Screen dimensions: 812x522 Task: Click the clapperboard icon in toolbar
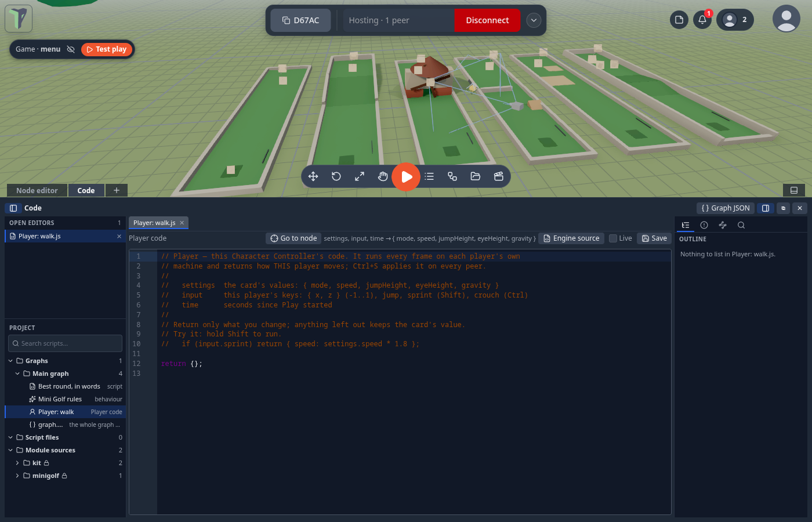coord(499,176)
